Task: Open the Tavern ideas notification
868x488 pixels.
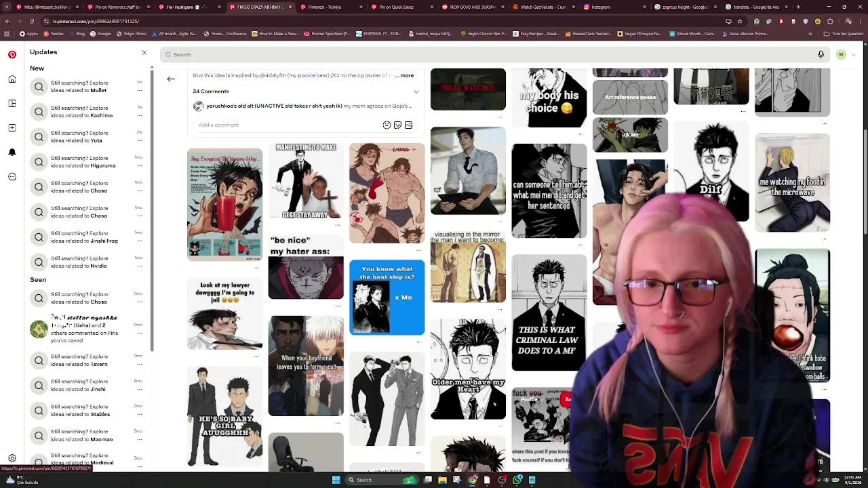Action: click(x=86, y=361)
